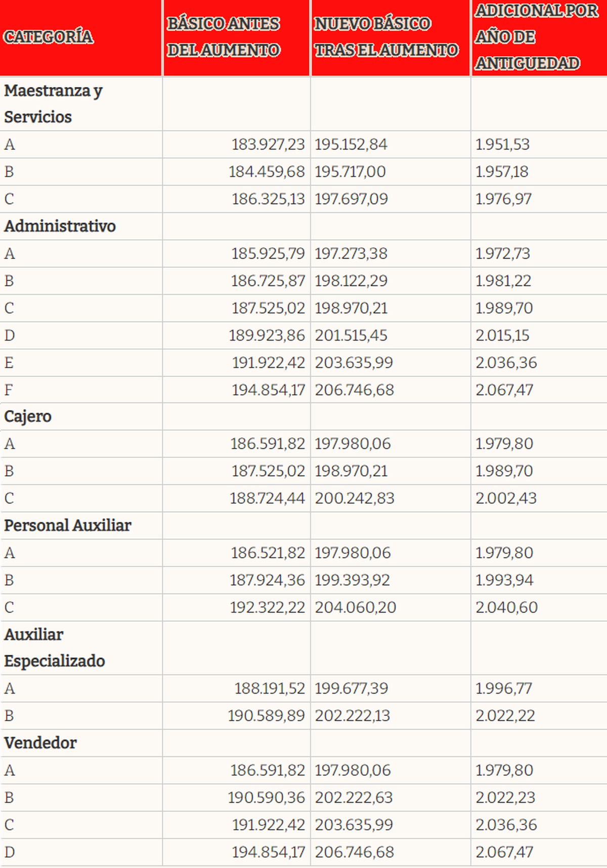Click the 198.122,29 value cell
The image size is (607, 868).
tap(351, 281)
